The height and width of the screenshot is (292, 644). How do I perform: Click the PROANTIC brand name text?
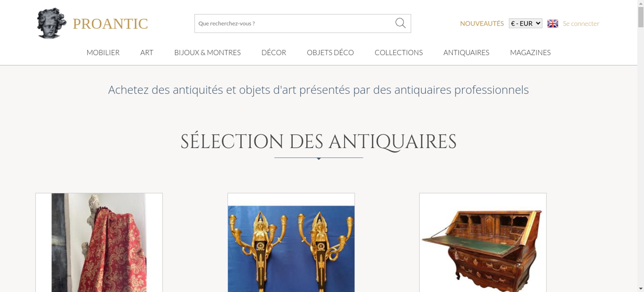tap(110, 24)
